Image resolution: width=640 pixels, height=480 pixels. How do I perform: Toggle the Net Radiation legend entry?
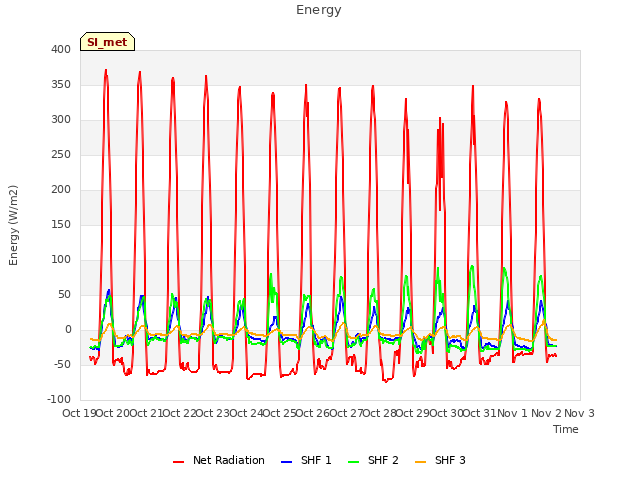click(219, 460)
